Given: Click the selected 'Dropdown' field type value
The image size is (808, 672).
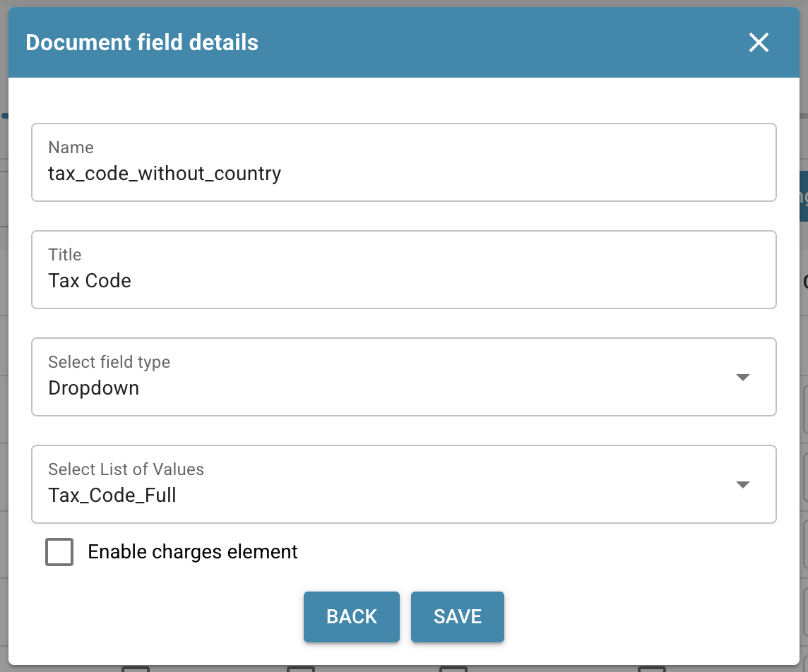Looking at the screenshot, I should tap(94, 388).
